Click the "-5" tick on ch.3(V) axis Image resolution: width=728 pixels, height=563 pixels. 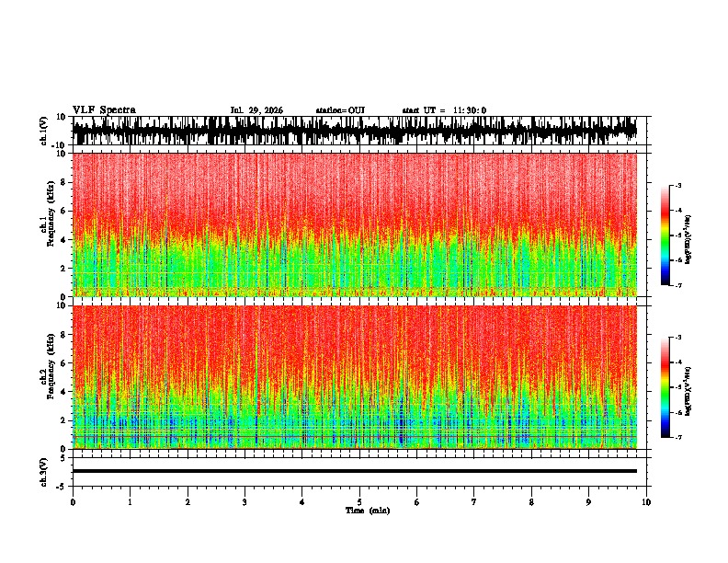click(62, 487)
